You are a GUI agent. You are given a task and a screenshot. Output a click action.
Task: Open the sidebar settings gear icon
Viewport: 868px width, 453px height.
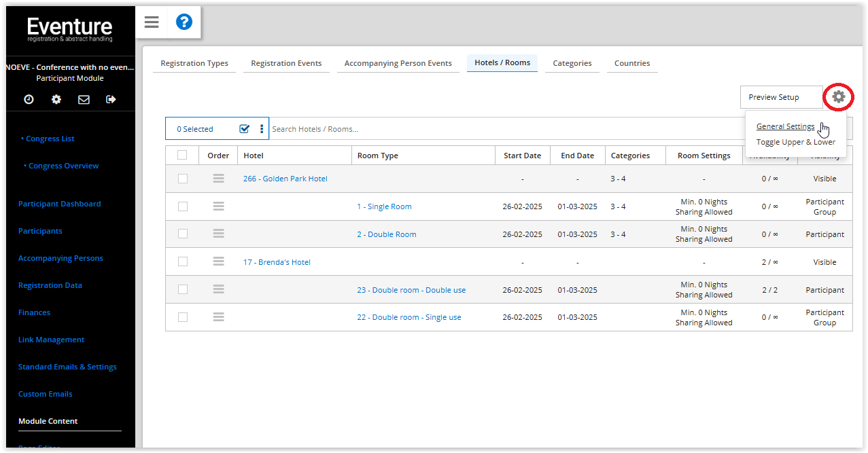[56, 99]
